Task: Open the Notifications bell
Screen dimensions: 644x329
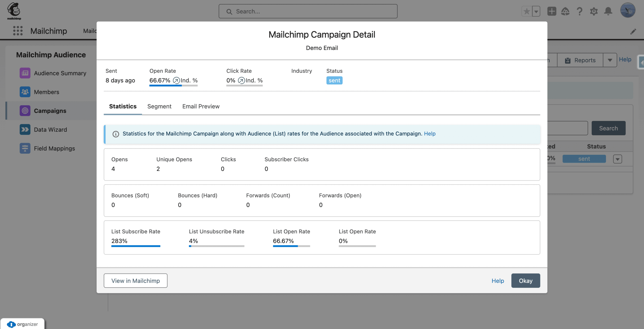Action: tap(608, 11)
